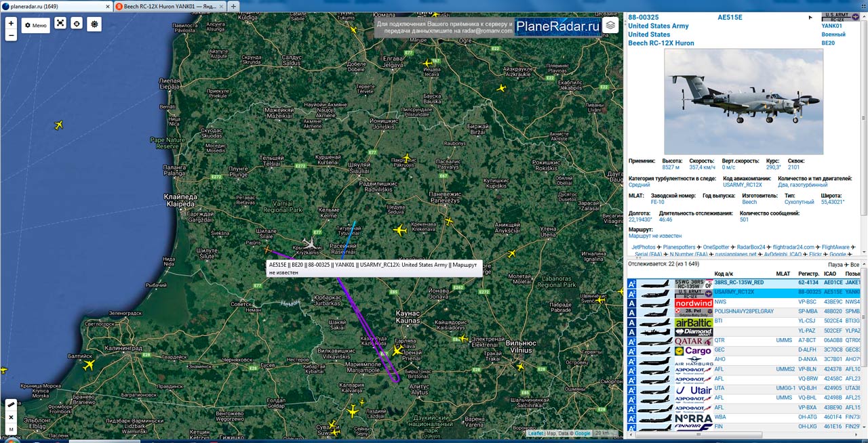Toggle fullscreen map view icon
This screenshot has height=443, width=868.
click(x=60, y=24)
